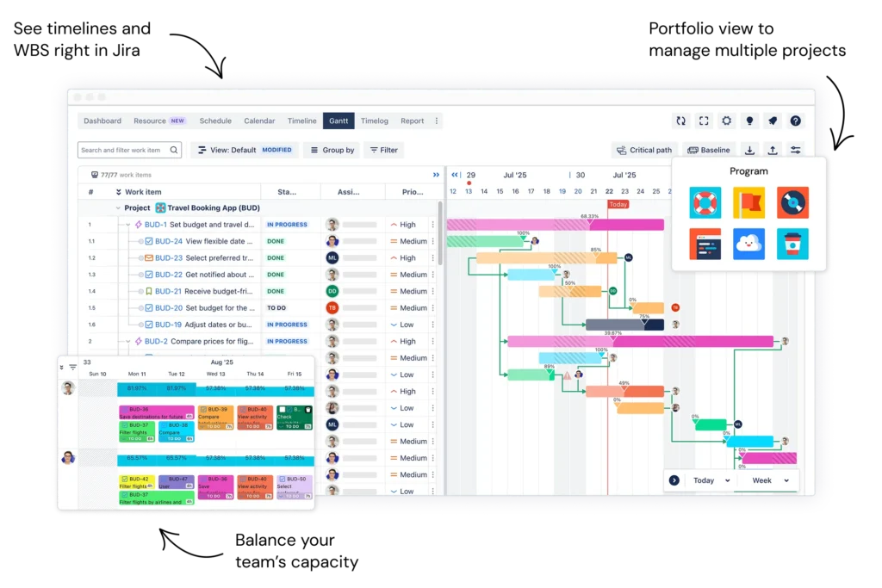
Task: Toggle the Baseline comparison
Action: (x=708, y=150)
